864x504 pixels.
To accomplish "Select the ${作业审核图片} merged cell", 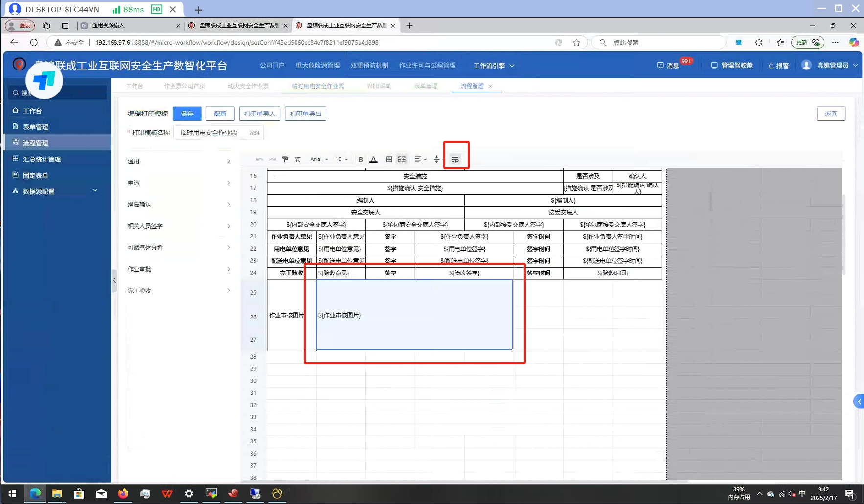I will (x=414, y=315).
